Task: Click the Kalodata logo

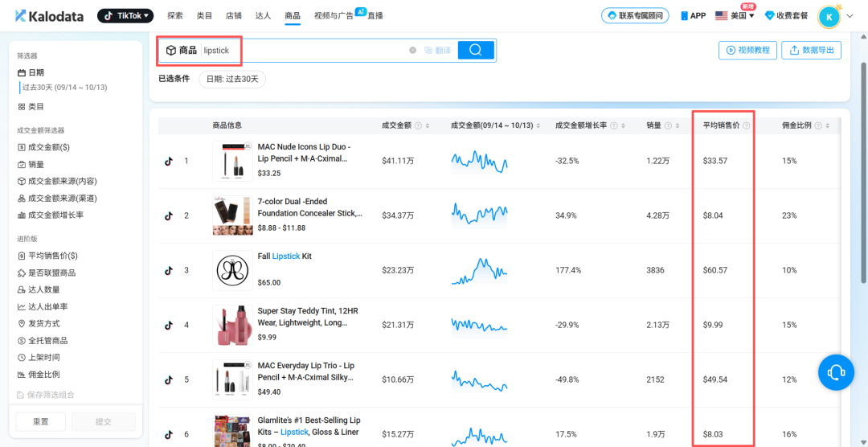Action: coord(50,15)
